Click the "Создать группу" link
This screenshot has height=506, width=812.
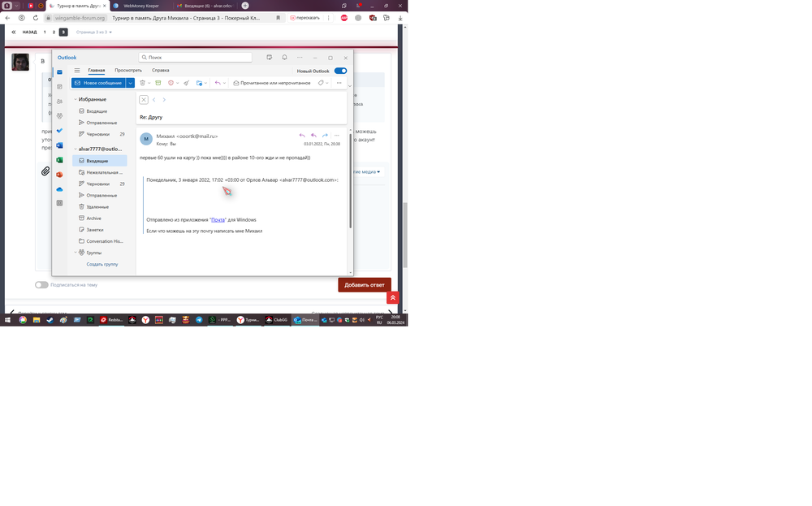pyautogui.click(x=102, y=264)
